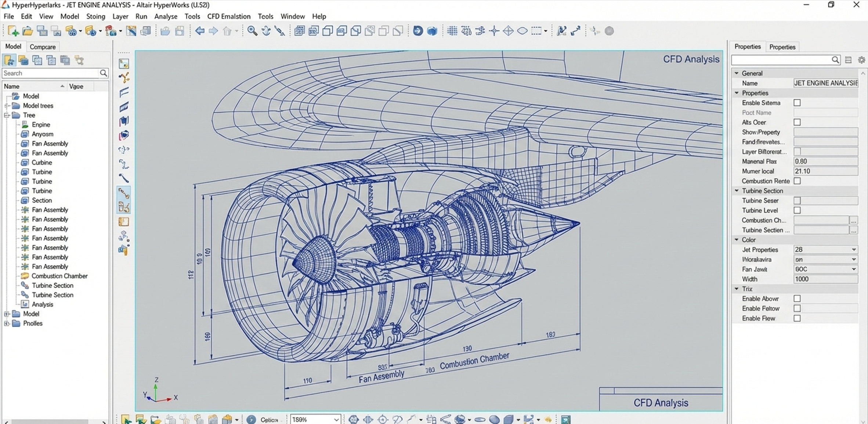This screenshot has height=424, width=868.
Task: Select Combustion Chamber in the model tree
Action: [x=59, y=276]
